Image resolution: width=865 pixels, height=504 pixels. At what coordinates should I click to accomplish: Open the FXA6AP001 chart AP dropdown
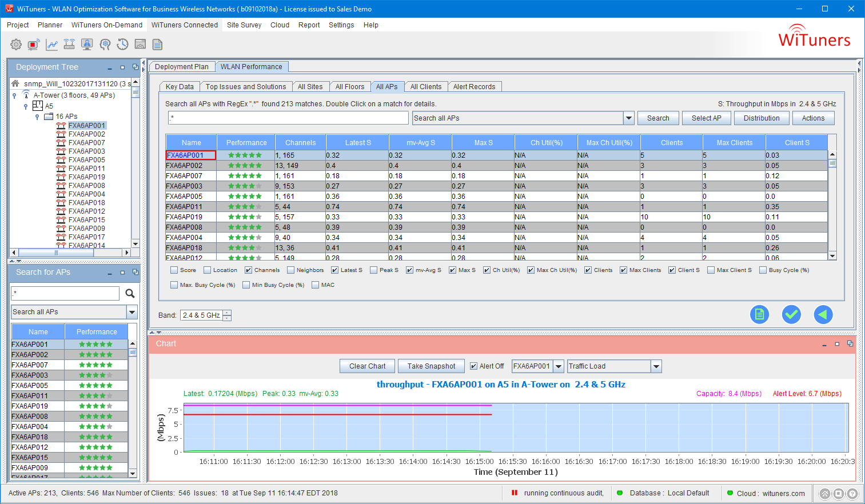click(559, 366)
